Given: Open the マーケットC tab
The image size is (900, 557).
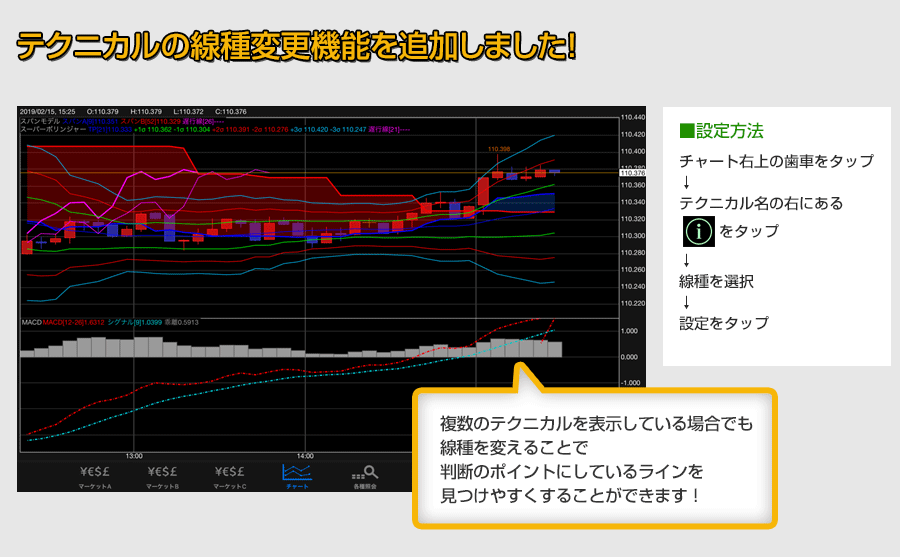Looking at the screenshot, I should (230, 477).
